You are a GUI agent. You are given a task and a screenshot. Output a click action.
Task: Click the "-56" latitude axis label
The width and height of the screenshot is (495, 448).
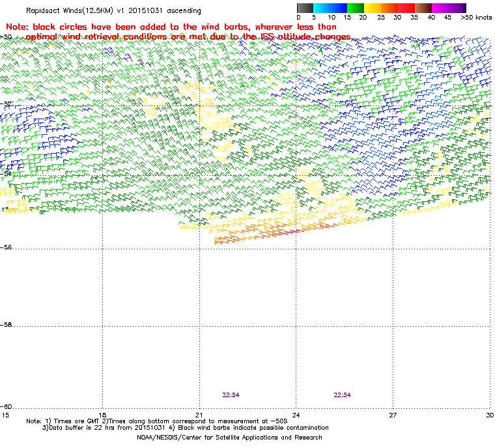click(x=6, y=247)
